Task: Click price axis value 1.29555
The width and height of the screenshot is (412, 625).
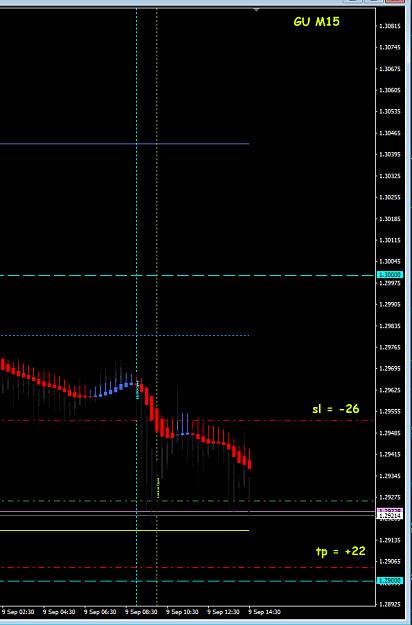Action: pos(390,412)
